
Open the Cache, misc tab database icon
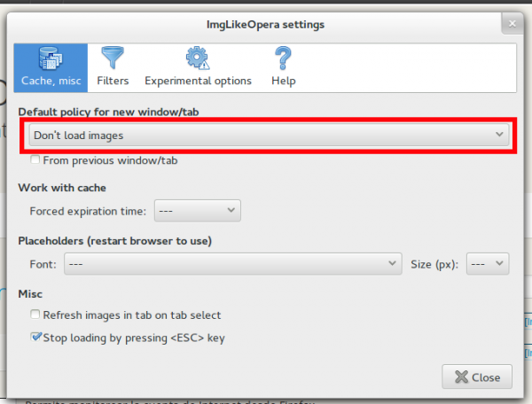coord(51,58)
